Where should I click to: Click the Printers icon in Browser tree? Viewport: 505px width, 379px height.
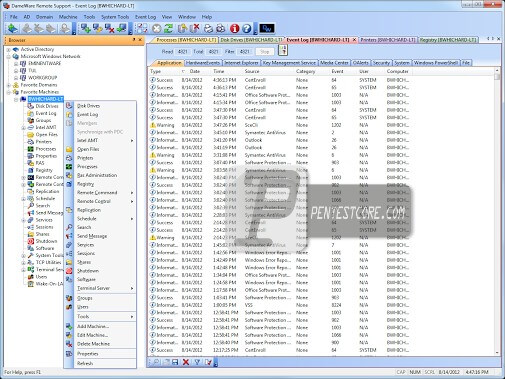point(30,142)
